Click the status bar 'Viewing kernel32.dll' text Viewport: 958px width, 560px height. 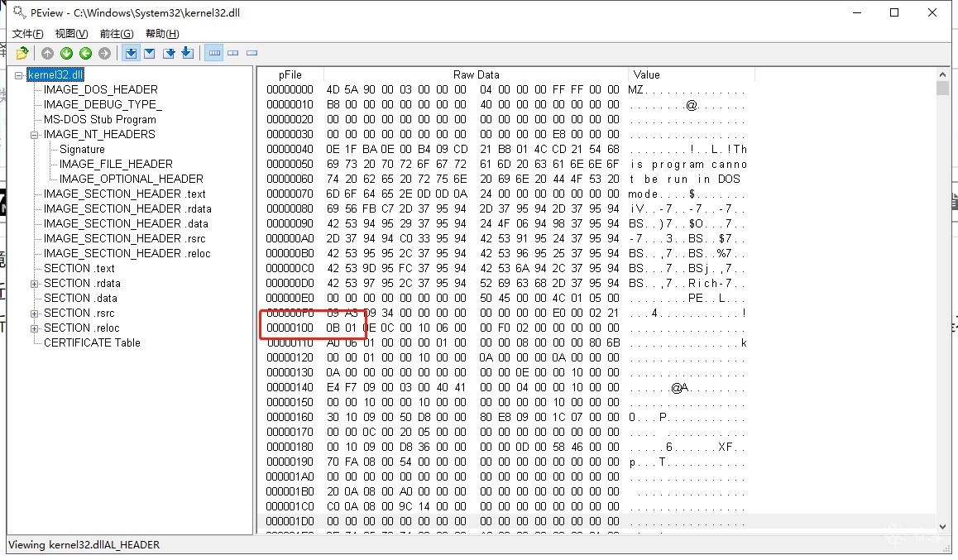84,545
